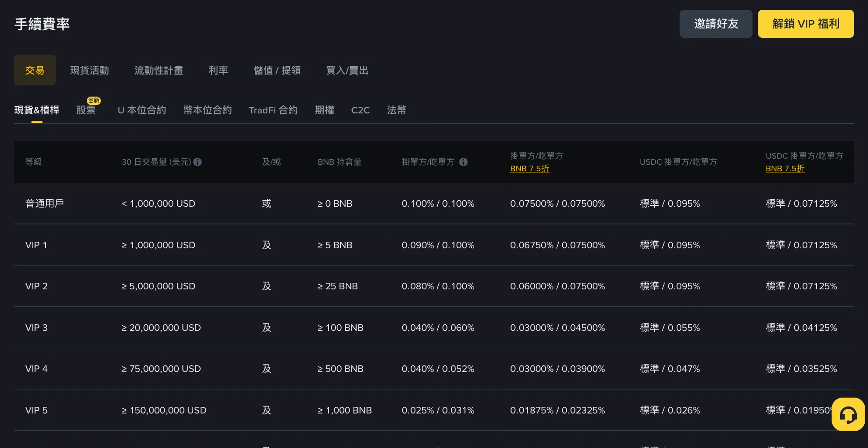Switch to the 法幣 sub-tab
This screenshot has width=868, height=448.
pos(397,110)
